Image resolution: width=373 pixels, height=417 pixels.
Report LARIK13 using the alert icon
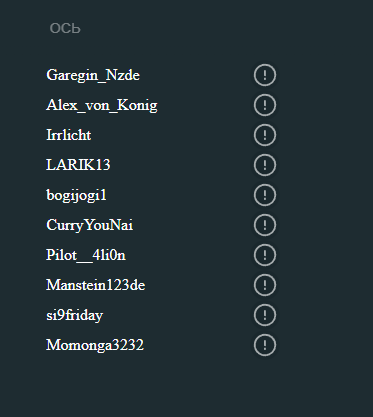265,165
